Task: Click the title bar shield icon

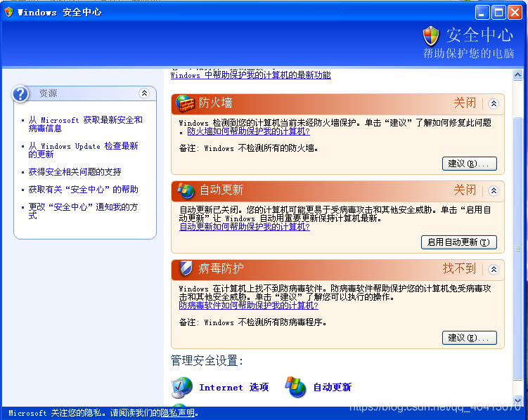Action: [8, 12]
